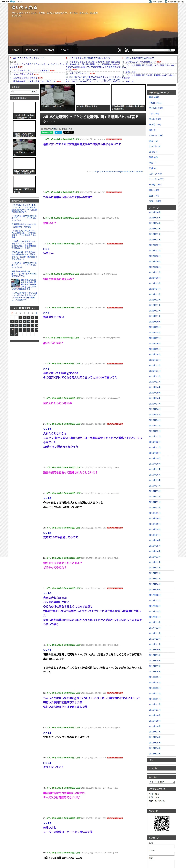Open the 同窓会参加希望したら featured article
186x868 pixels.
point(128,97)
